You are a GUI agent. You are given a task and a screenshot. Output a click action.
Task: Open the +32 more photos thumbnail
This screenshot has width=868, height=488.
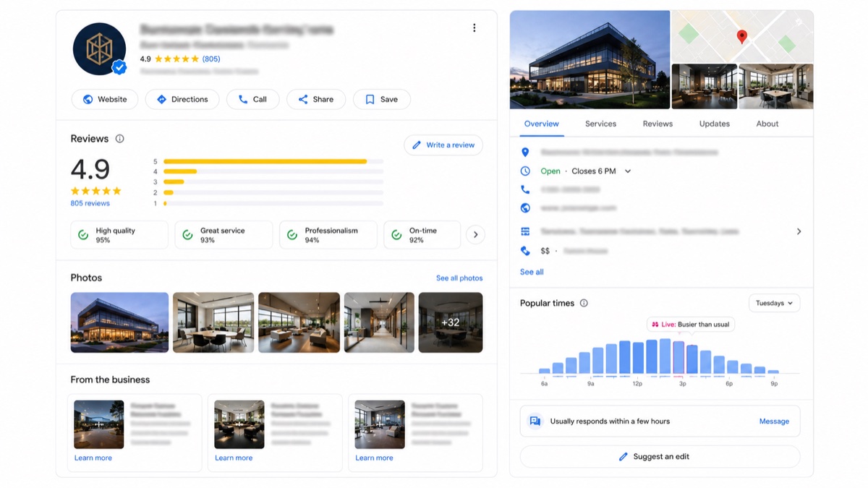coord(451,322)
